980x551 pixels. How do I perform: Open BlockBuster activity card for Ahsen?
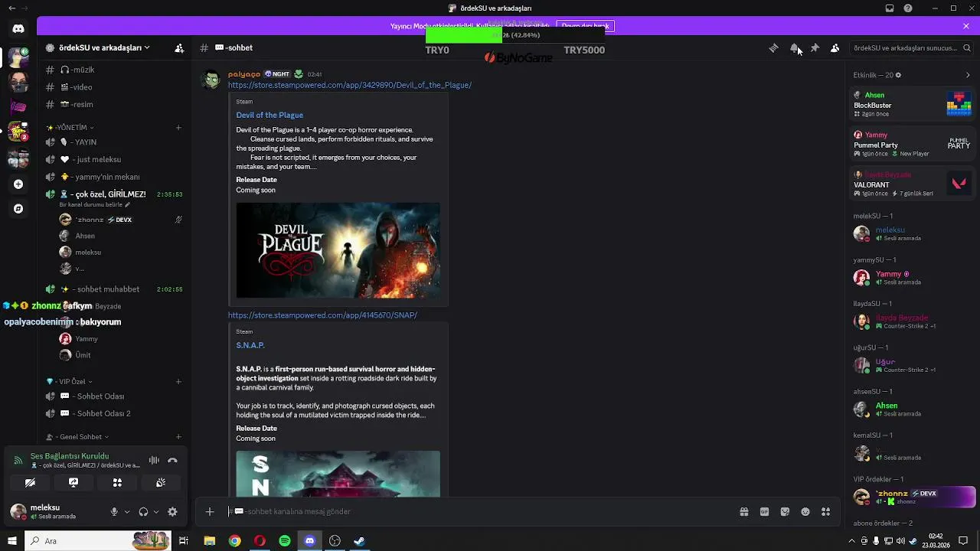click(913, 104)
